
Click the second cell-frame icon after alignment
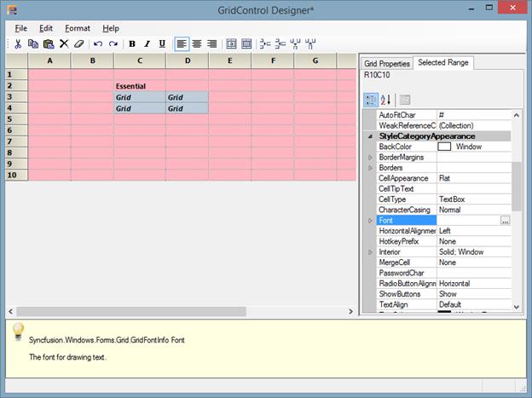tap(246, 43)
